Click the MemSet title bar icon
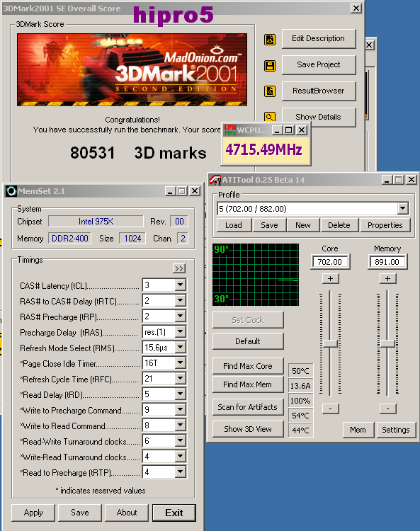This screenshot has width=420, height=531. click(x=11, y=191)
